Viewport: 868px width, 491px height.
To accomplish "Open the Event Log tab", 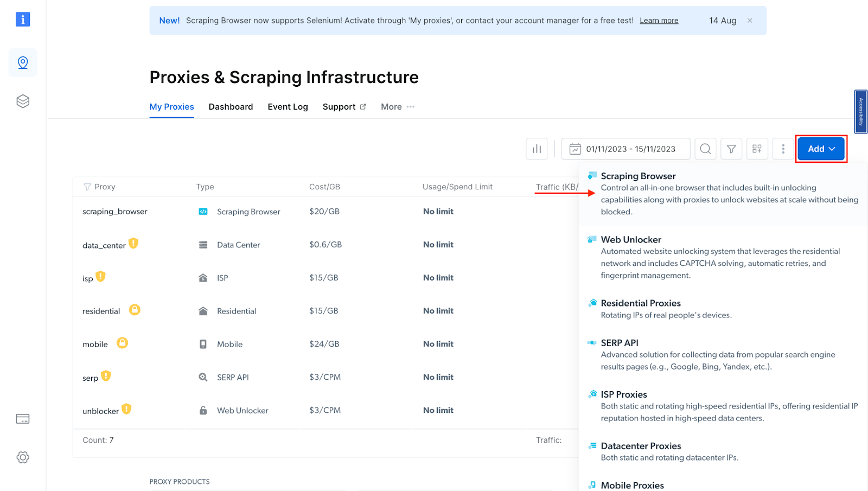I will click(x=288, y=107).
